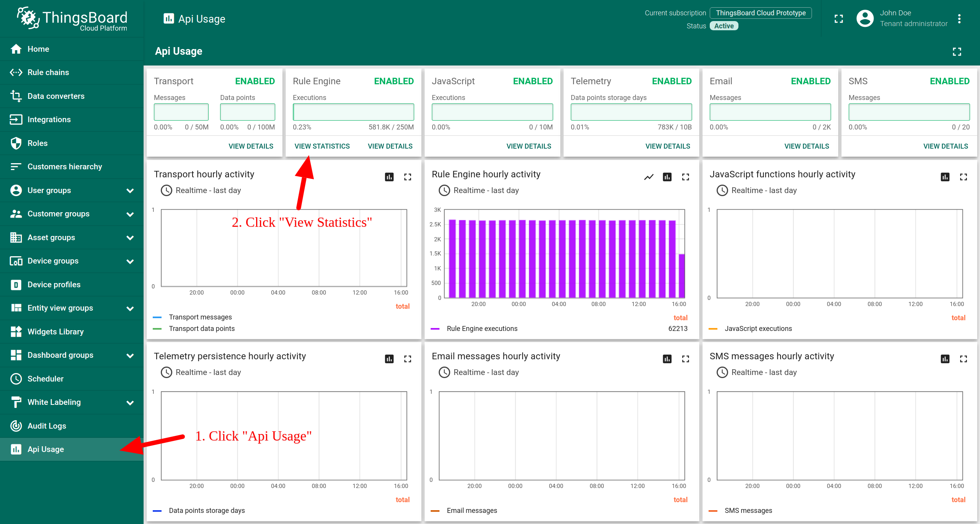Fullscreen the Telemetry persistence hourly activity widget
The height and width of the screenshot is (524, 980).
pyautogui.click(x=408, y=359)
